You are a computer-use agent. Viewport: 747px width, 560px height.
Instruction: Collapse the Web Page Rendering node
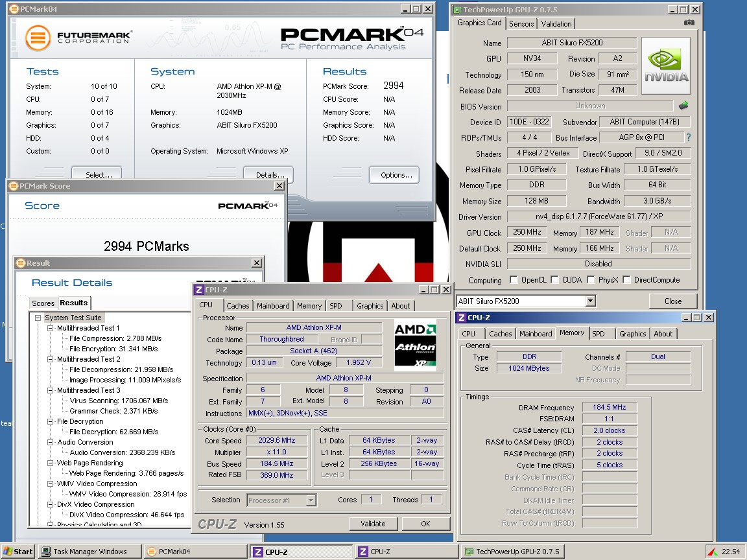(x=50, y=463)
